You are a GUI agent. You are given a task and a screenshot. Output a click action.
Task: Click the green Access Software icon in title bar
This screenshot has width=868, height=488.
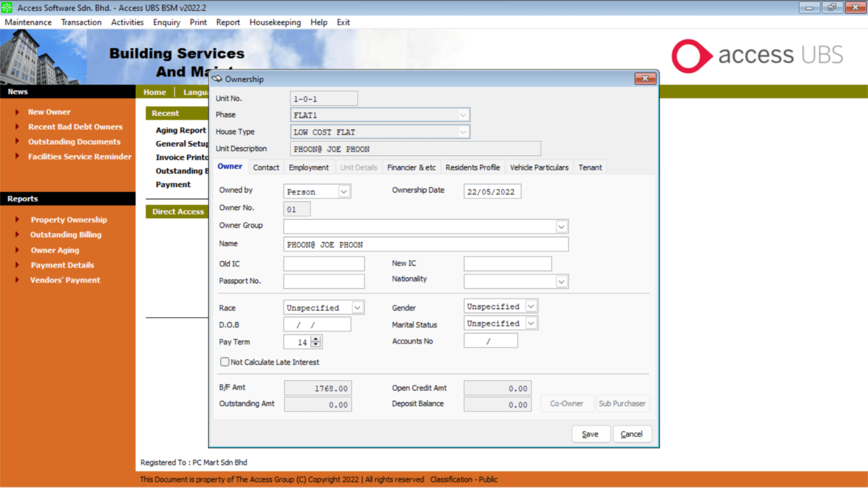coord(7,7)
